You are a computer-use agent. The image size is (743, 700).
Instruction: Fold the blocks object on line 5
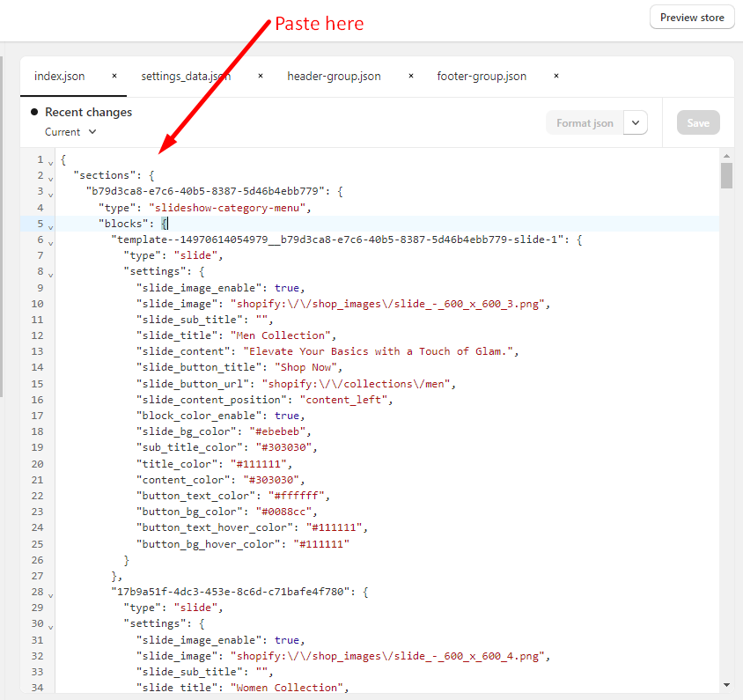click(x=51, y=227)
